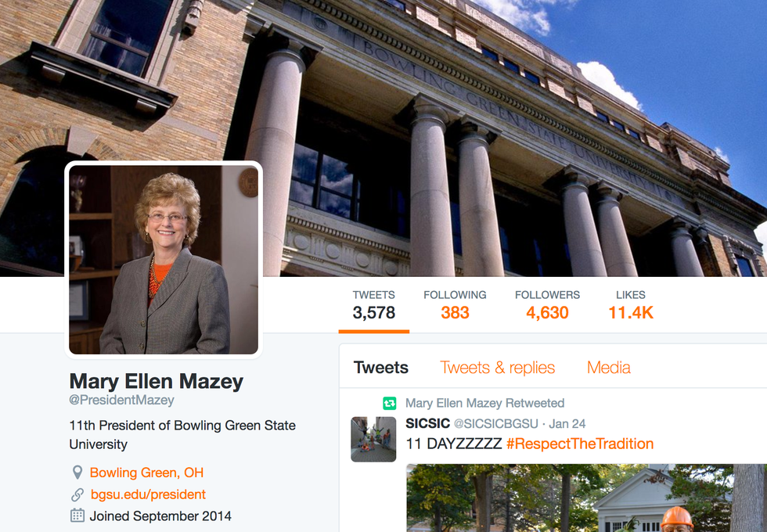Click the calendar joined icon
Screen dimensions: 767x532
pyautogui.click(x=77, y=516)
